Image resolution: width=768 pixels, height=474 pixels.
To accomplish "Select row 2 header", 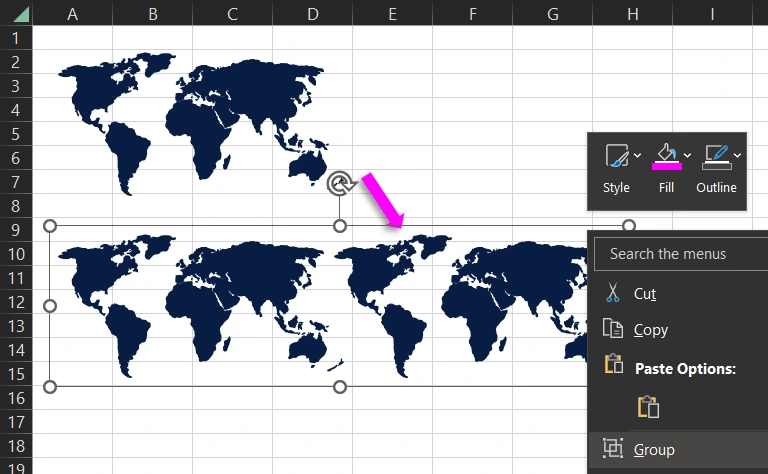I will click(x=16, y=62).
